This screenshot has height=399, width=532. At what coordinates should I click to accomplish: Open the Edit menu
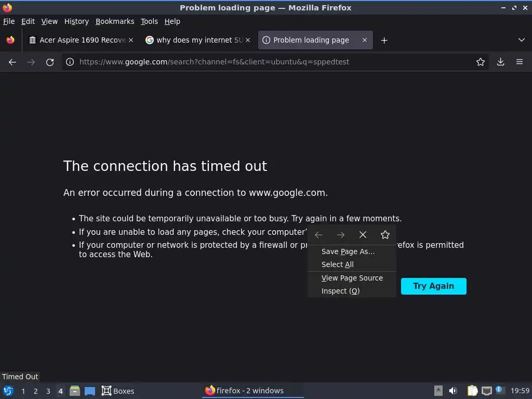click(28, 21)
